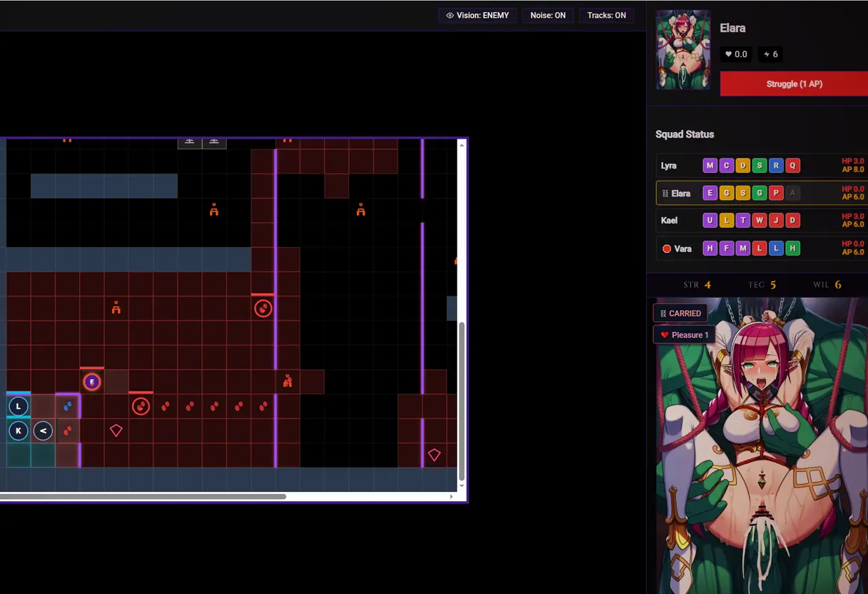Select Kael's purple U skill badge
The image size is (868, 594).
pyautogui.click(x=710, y=221)
